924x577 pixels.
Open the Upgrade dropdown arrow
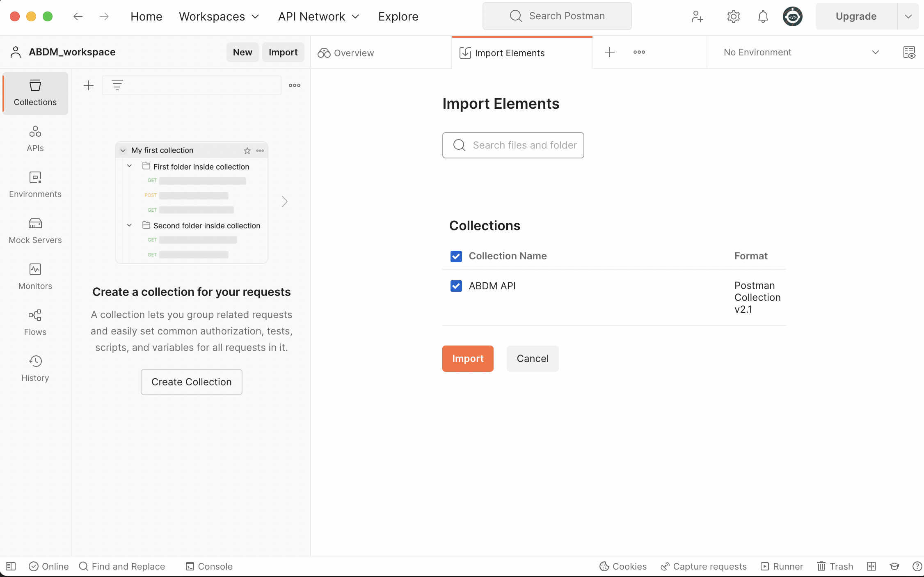(908, 16)
